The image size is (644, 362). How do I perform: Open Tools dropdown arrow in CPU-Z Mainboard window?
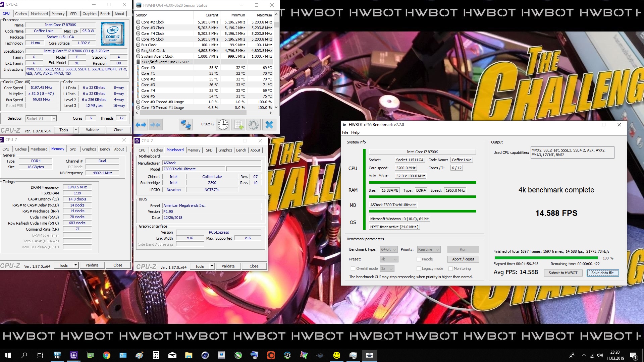click(x=212, y=266)
